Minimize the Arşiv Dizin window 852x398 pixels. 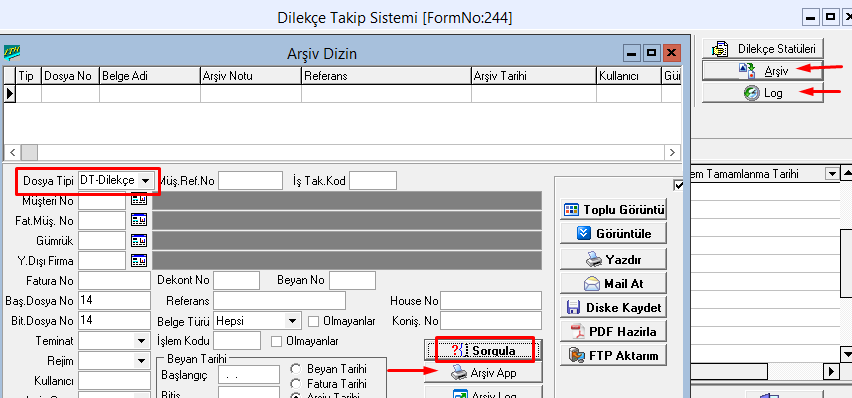632,53
